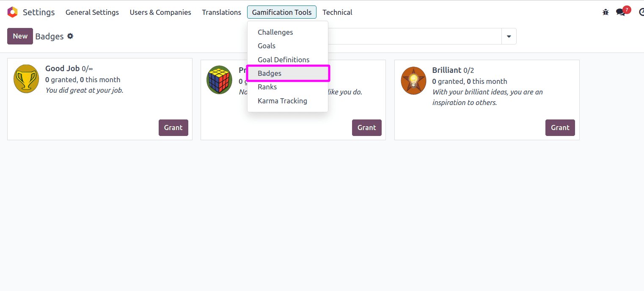Click the Good Job trophy badge image
The height and width of the screenshot is (291, 644).
(26, 79)
